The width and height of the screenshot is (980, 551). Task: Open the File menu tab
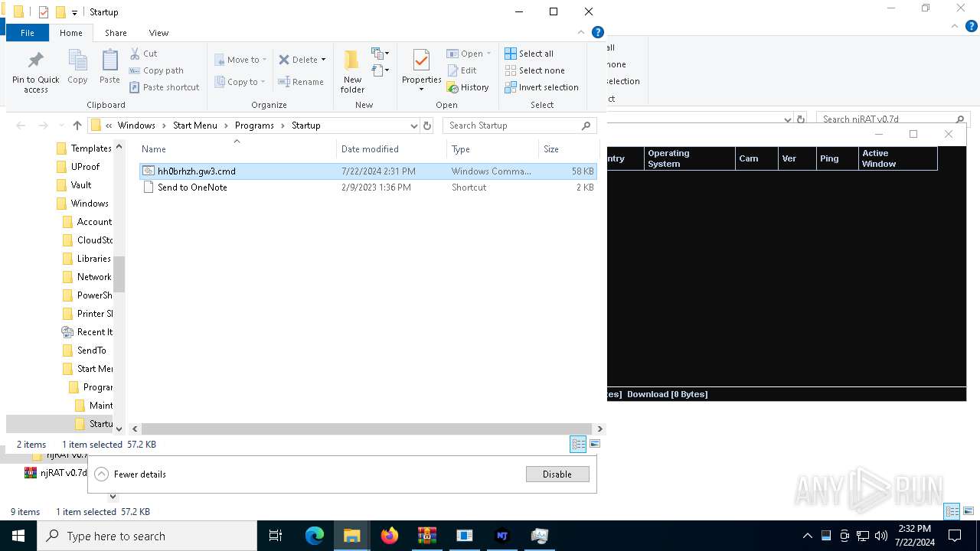pyautogui.click(x=28, y=33)
